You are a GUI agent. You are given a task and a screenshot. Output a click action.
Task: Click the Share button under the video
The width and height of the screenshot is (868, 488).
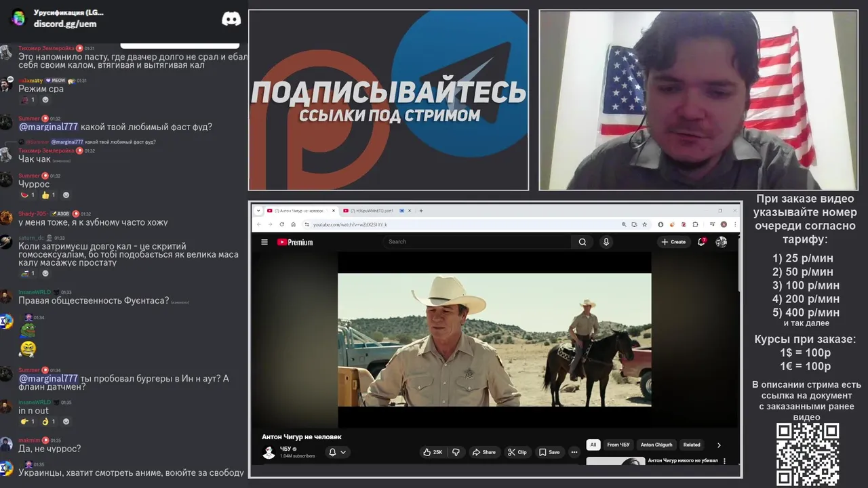484,452
